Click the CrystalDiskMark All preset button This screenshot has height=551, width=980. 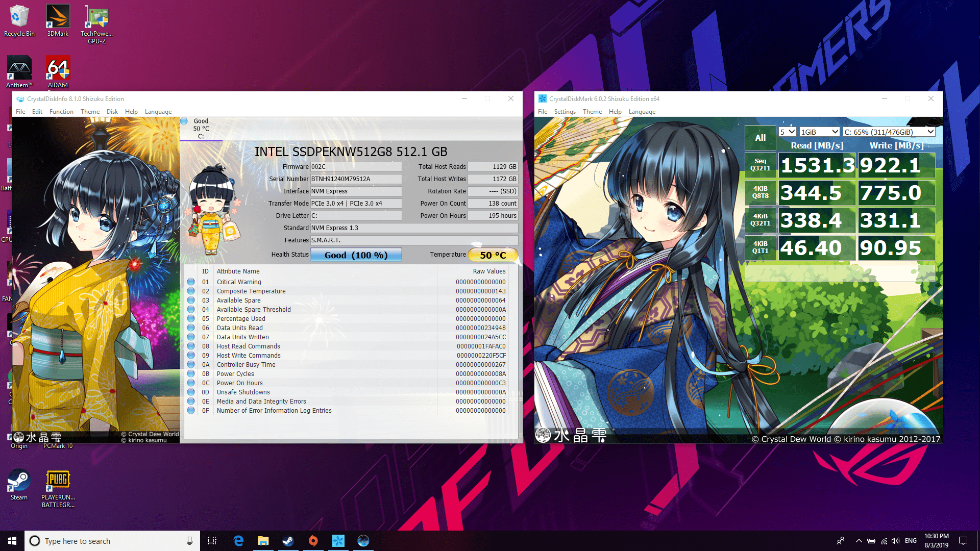(759, 138)
